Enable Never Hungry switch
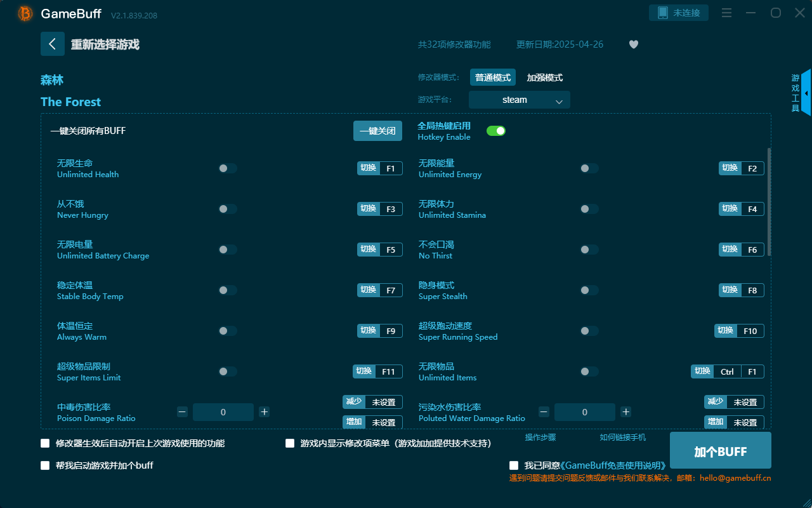 pyautogui.click(x=228, y=209)
